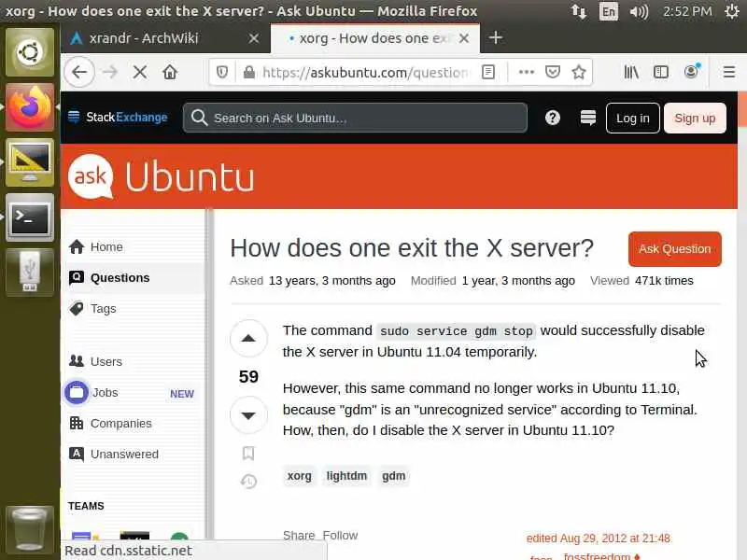Open the power session menu icon

[732, 11]
